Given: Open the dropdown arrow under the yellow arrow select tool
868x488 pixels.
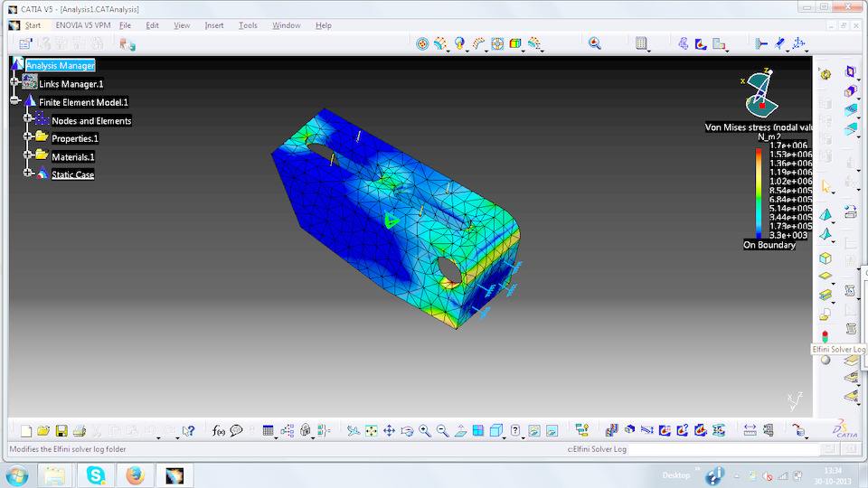Looking at the screenshot, I should pos(833,193).
